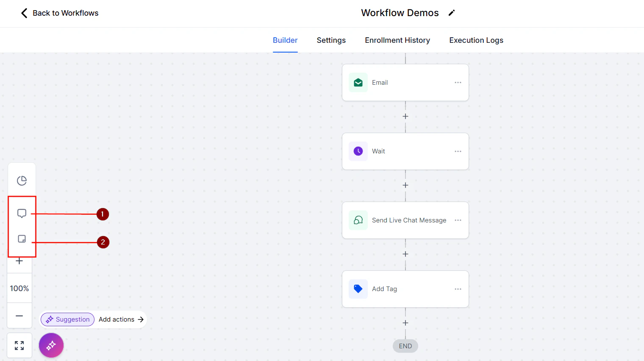
Task: Open the Execution Logs tab
Action: (476, 40)
